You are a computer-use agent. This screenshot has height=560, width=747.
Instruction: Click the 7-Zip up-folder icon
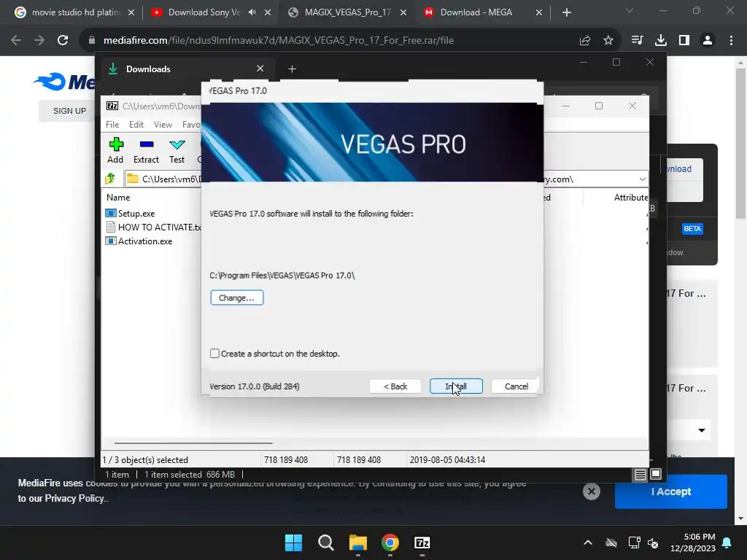click(111, 179)
